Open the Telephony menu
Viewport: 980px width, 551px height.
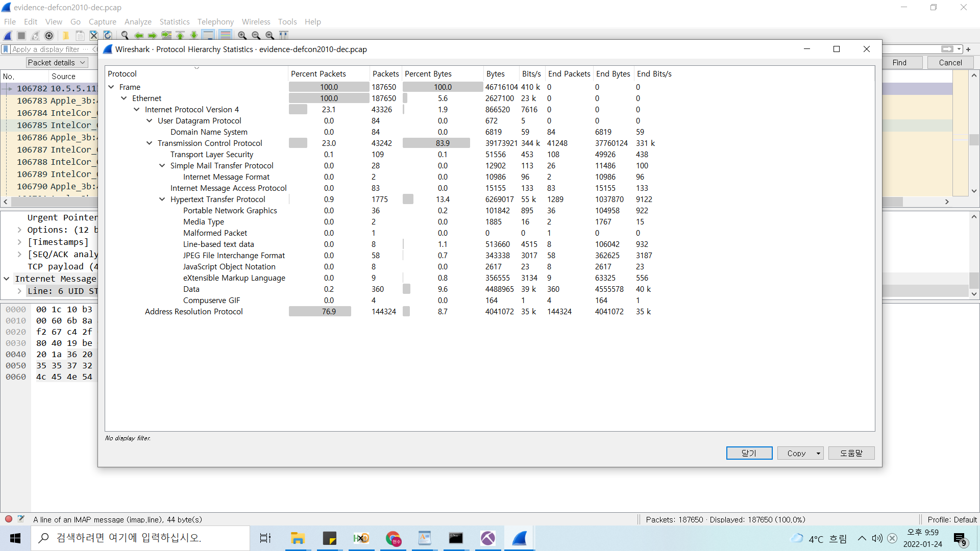pos(215,21)
